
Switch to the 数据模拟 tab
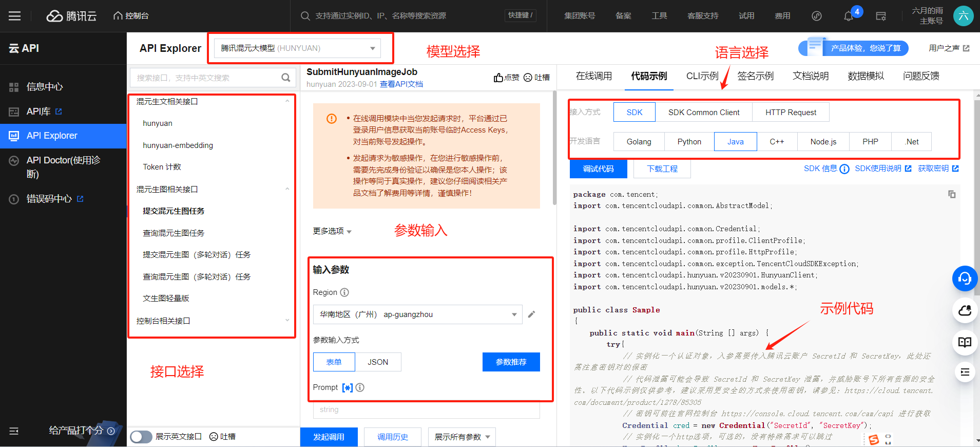tap(866, 76)
